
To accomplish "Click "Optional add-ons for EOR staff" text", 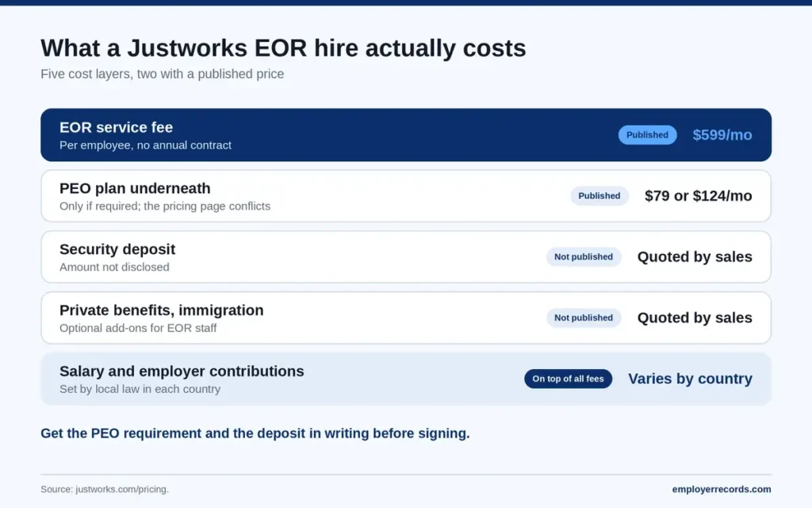I will click(x=138, y=328).
